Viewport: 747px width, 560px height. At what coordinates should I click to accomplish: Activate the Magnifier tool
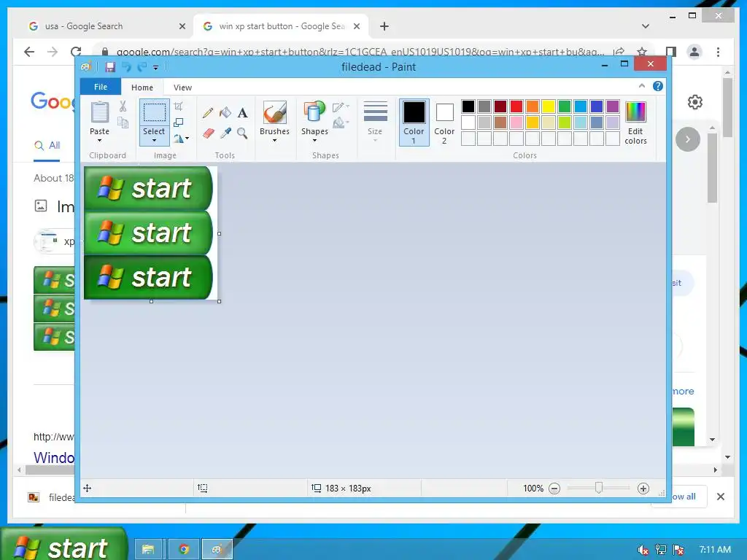pos(242,133)
